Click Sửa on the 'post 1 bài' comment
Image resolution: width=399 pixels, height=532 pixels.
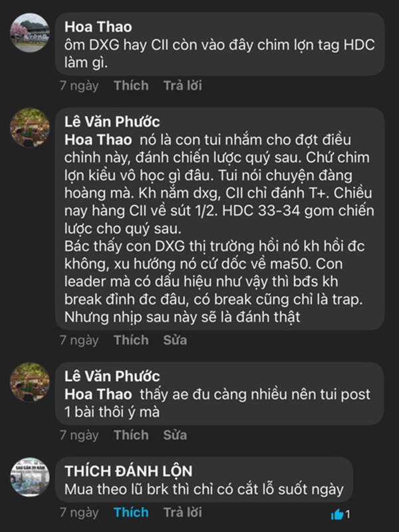coord(175,435)
